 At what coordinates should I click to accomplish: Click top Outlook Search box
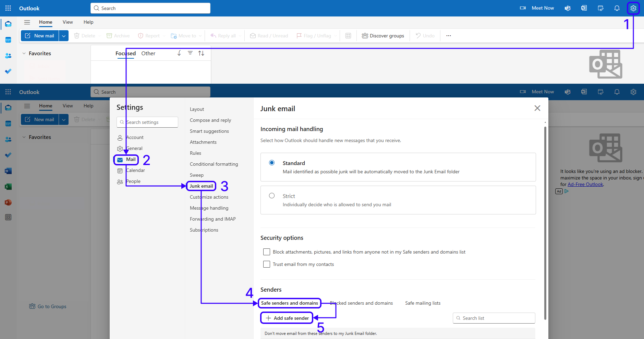click(x=150, y=8)
